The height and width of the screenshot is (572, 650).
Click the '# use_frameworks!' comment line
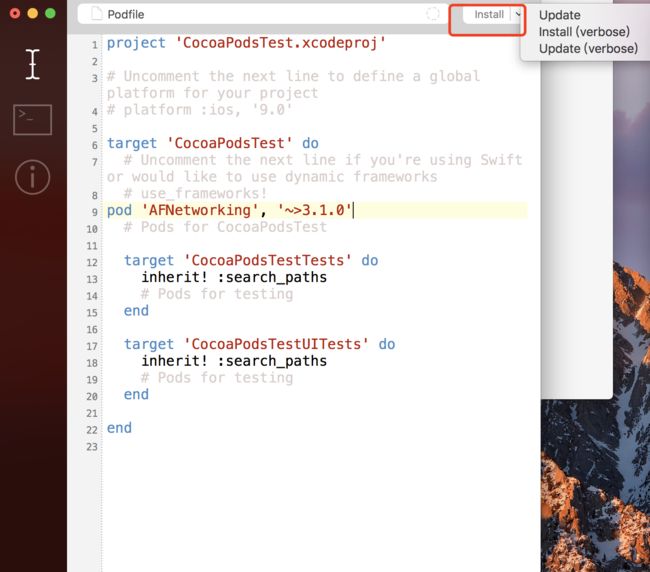[x=195, y=194]
